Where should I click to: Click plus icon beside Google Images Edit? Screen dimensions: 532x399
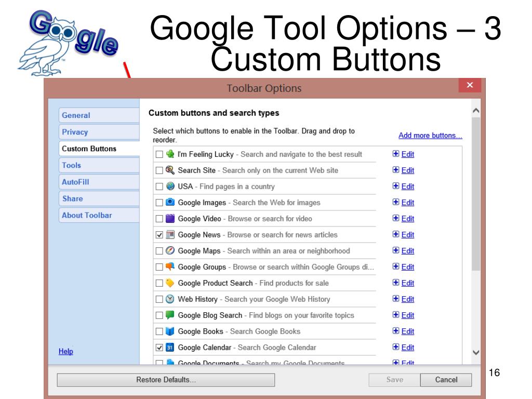[395, 202]
